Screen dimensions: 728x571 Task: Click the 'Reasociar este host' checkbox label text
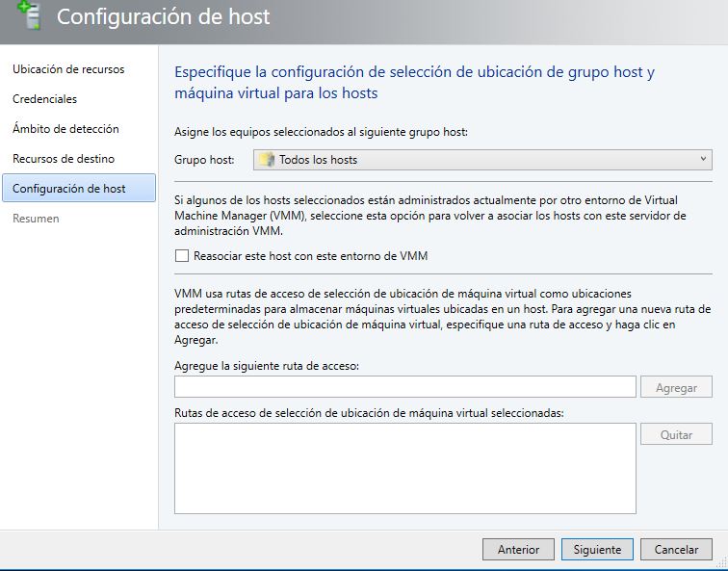click(x=310, y=256)
